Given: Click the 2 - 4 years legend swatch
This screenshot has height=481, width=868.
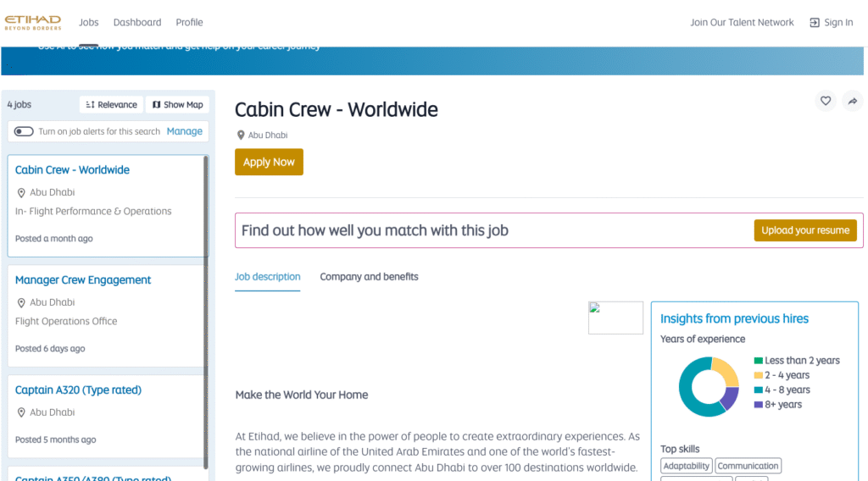Looking at the screenshot, I should tap(759, 375).
